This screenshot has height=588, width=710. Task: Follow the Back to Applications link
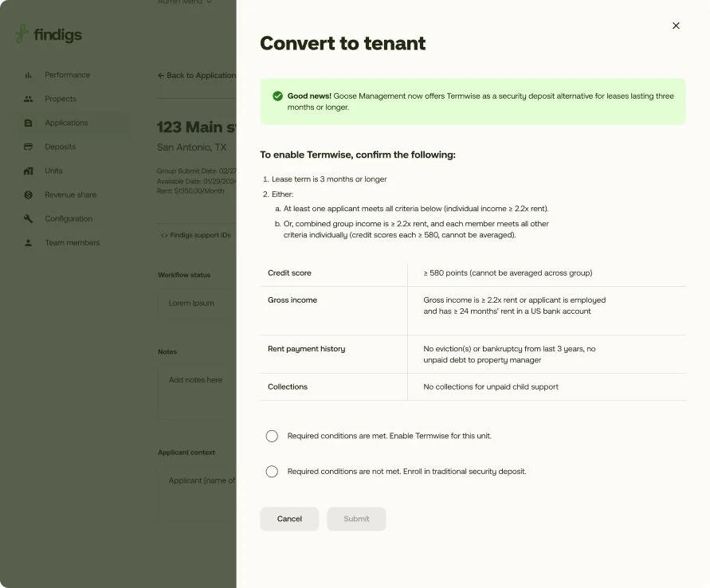pos(197,76)
